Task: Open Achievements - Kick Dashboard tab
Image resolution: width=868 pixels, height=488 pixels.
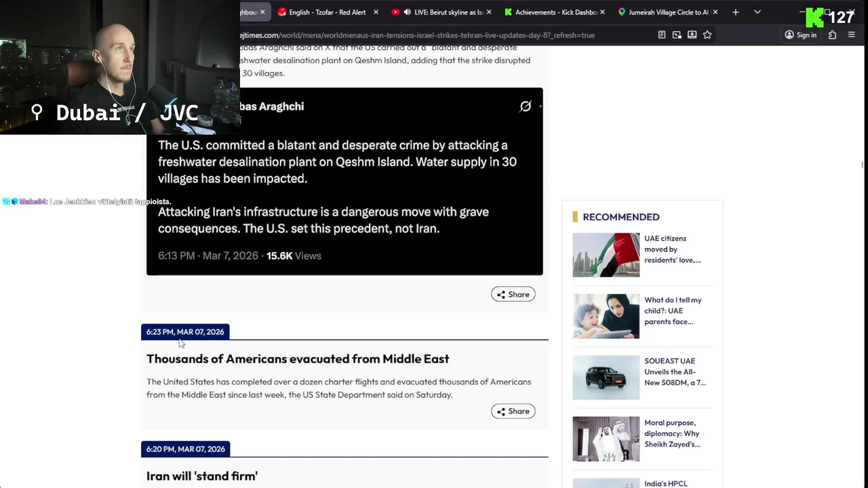Action: click(x=555, y=12)
